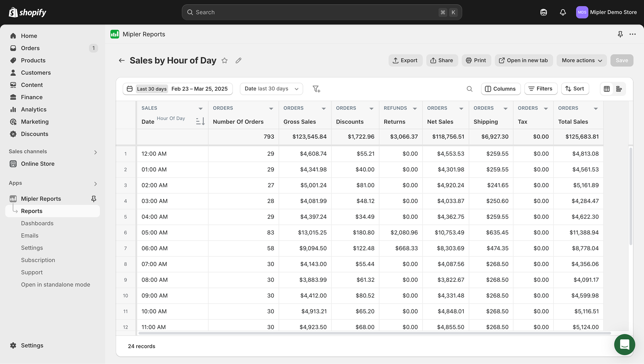Image resolution: width=644 pixels, height=364 pixels.
Task: Open Dashboards in the Mipler Reports menu
Action: point(37,223)
